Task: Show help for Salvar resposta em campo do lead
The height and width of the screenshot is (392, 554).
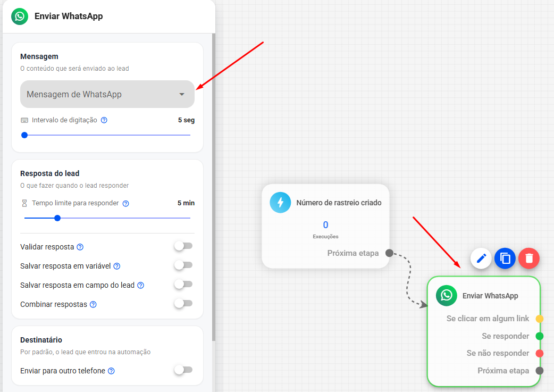Action: pyautogui.click(x=140, y=285)
